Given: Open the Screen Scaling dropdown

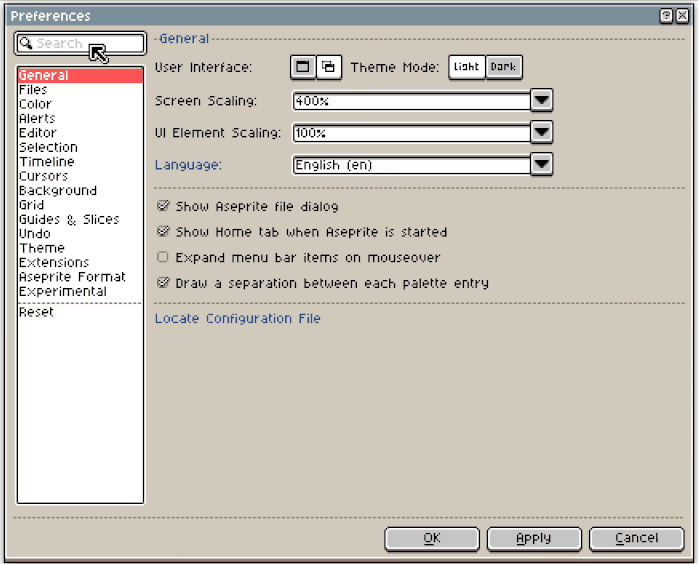Looking at the screenshot, I should pos(541,100).
